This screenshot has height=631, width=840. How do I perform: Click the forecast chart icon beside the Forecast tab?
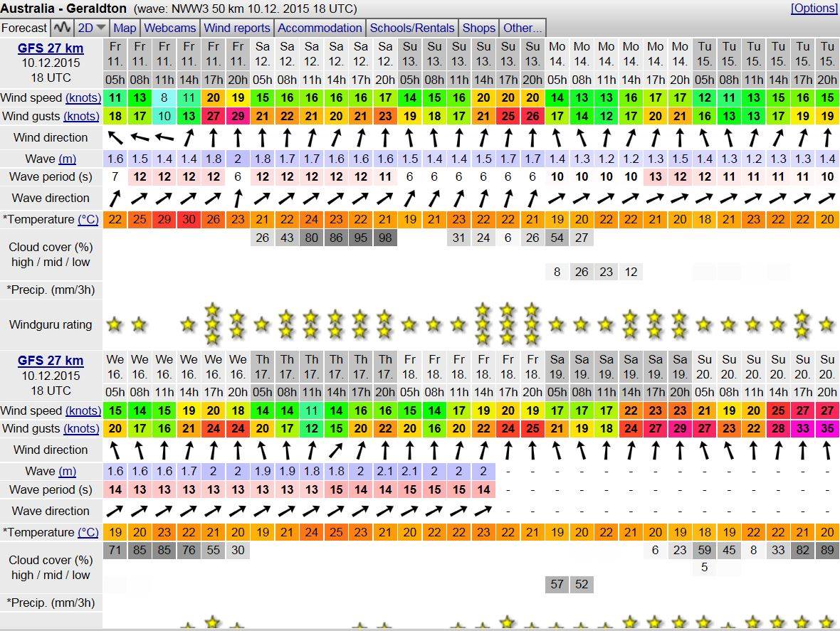(61, 28)
